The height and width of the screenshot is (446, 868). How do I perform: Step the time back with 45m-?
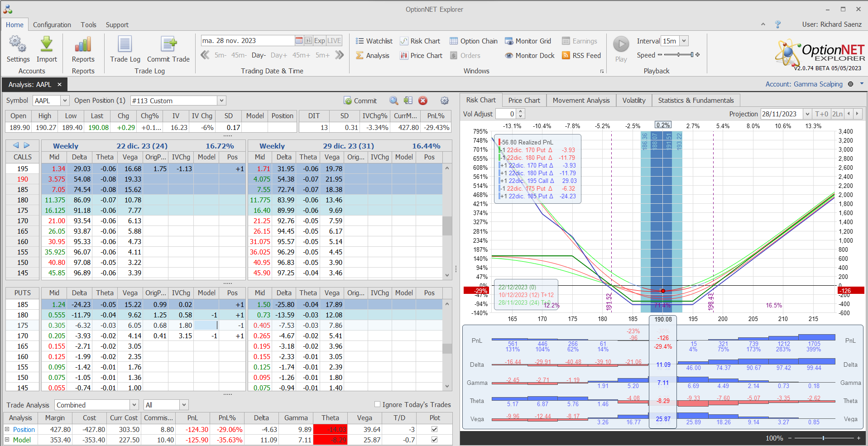pyautogui.click(x=239, y=55)
